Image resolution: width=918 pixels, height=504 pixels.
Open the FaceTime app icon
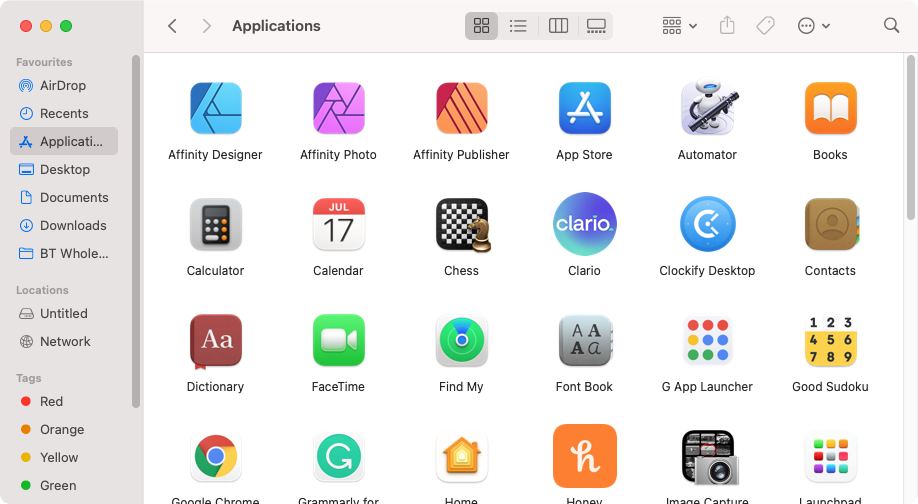point(338,340)
